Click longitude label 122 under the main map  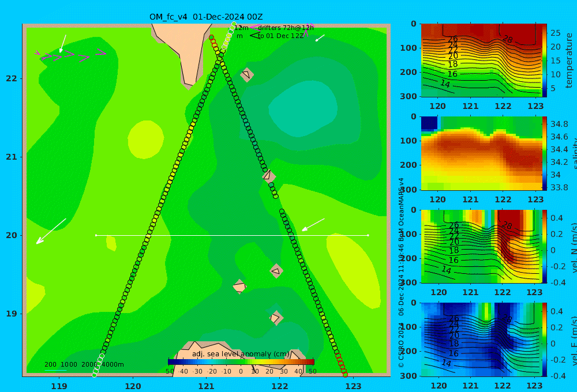[x=280, y=386]
